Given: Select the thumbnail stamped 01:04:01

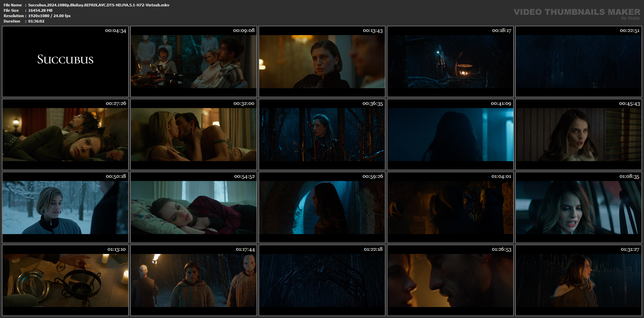Looking at the screenshot, I should (x=450, y=207).
